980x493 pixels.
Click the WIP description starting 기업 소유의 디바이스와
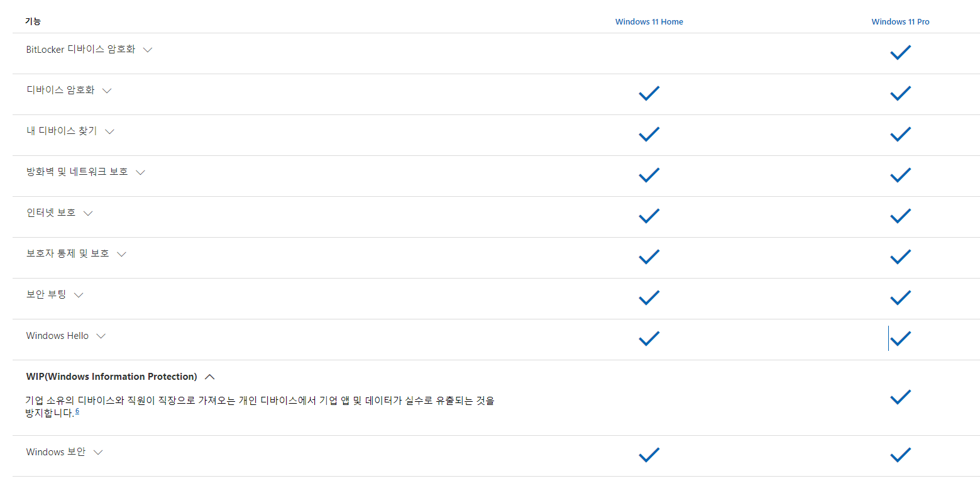click(260, 406)
